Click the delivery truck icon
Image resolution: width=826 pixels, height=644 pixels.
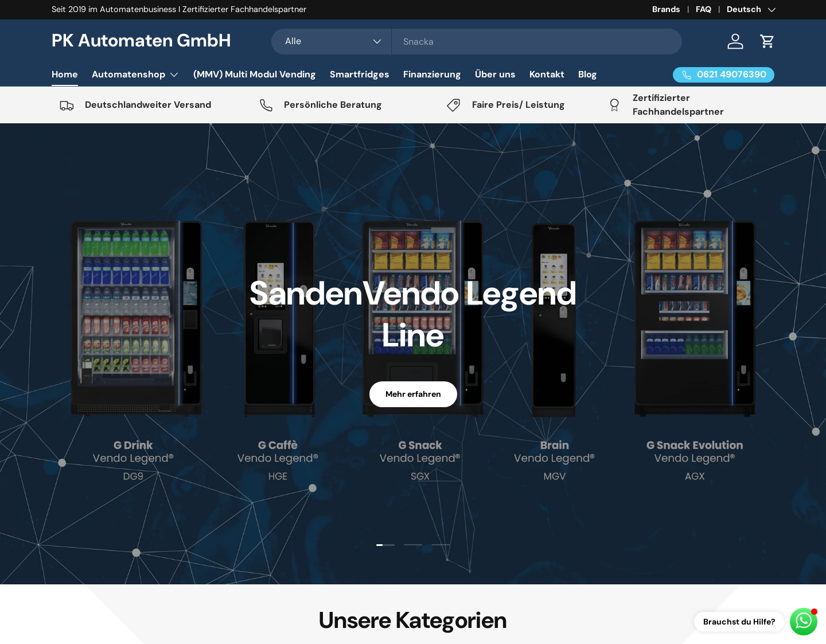[67, 105]
